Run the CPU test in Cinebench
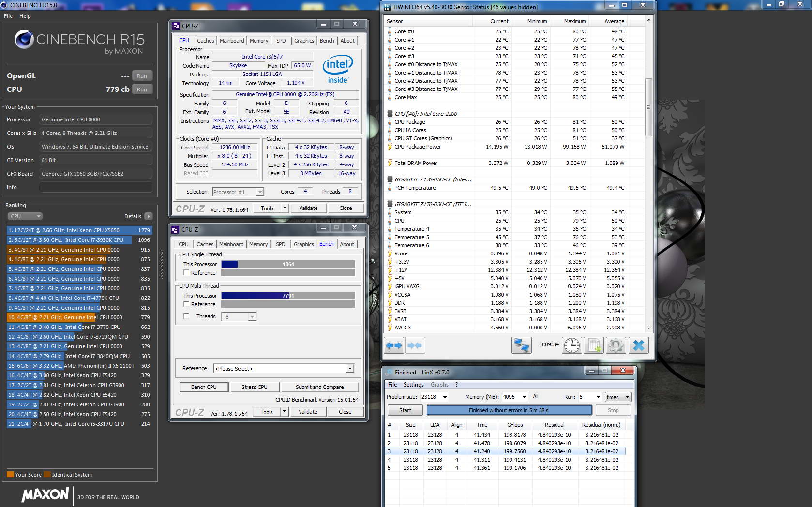The width and height of the screenshot is (812, 507). pos(142,89)
